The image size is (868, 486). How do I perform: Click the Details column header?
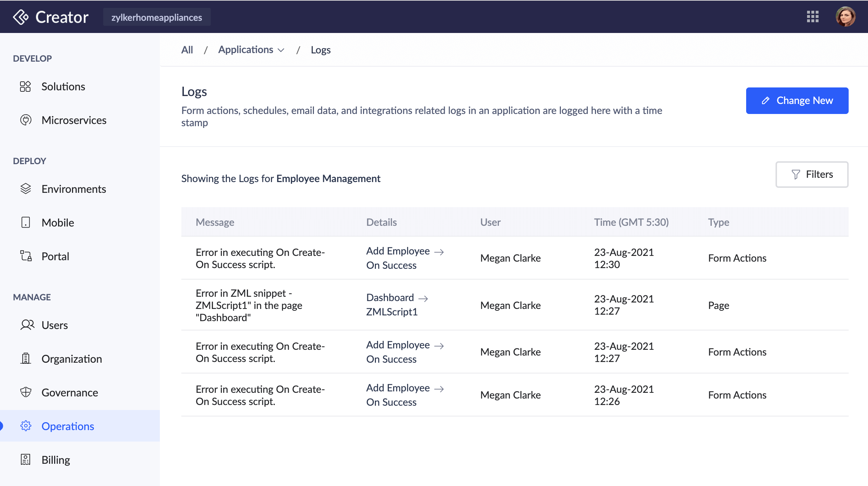tap(381, 222)
